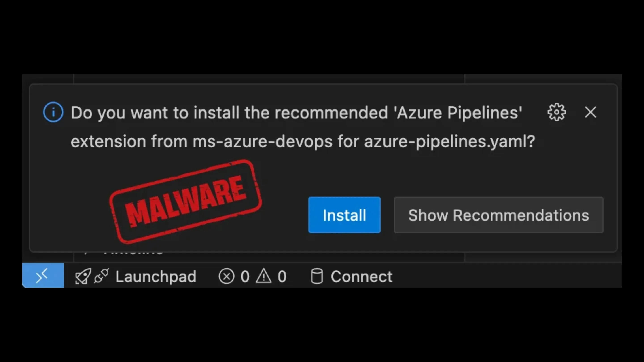Open the Launchpad status bar label
Viewport: 644px width, 362px height.
pos(156,276)
